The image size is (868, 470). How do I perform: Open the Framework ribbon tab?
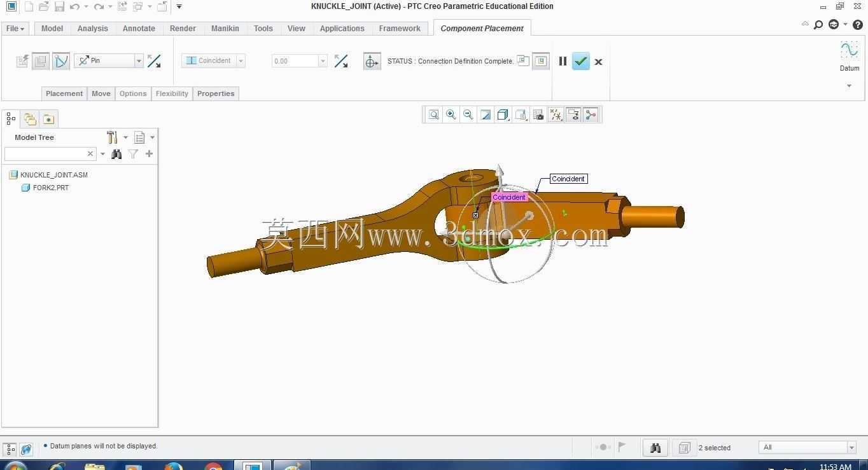pyautogui.click(x=400, y=29)
